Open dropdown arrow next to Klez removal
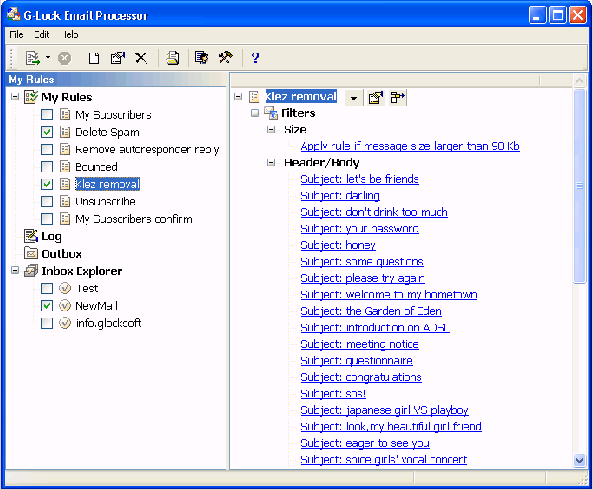Image resolution: width=593 pixels, height=490 pixels. pyautogui.click(x=354, y=98)
